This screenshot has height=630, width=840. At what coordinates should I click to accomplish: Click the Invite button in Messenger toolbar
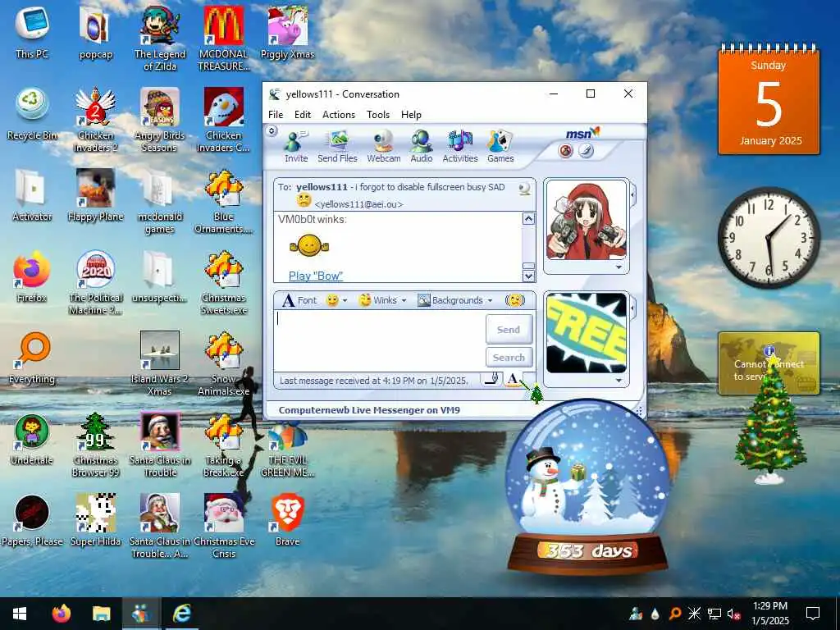point(295,146)
